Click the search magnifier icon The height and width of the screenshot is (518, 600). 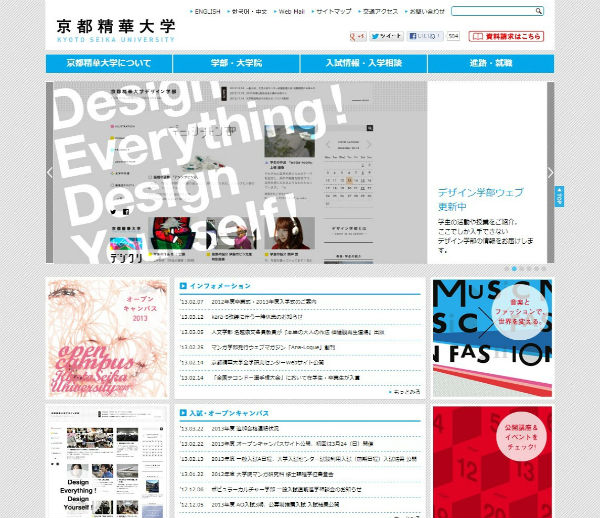(538, 11)
